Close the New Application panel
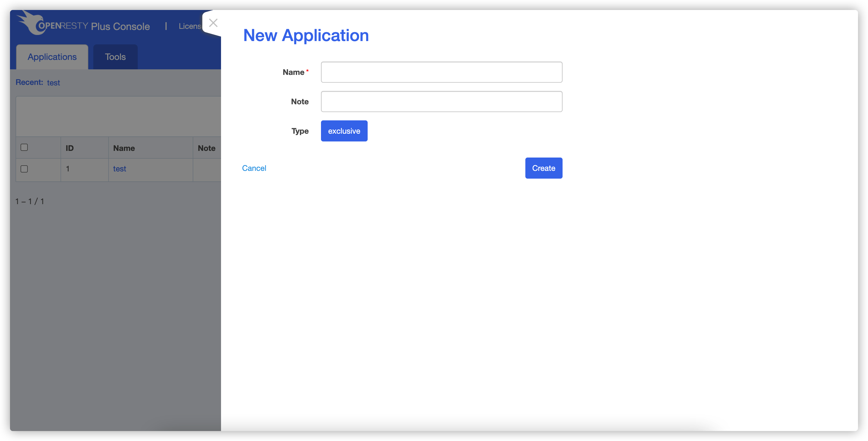 click(213, 23)
